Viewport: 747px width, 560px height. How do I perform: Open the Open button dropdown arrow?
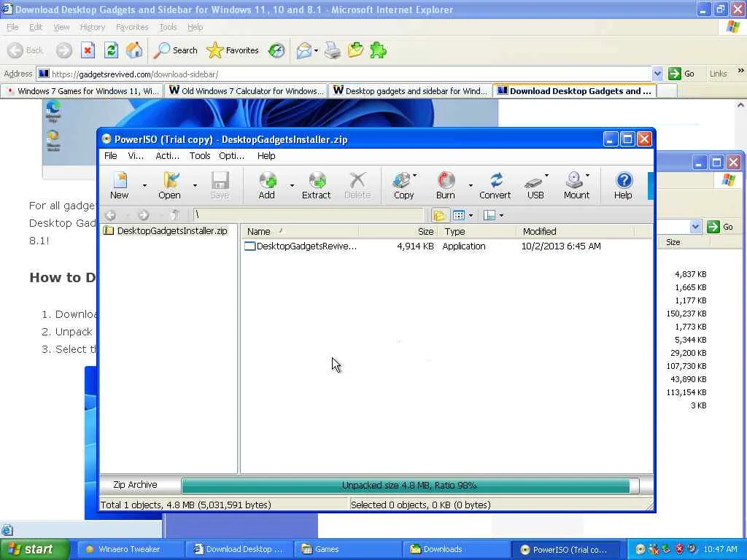pyautogui.click(x=195, y=186)
